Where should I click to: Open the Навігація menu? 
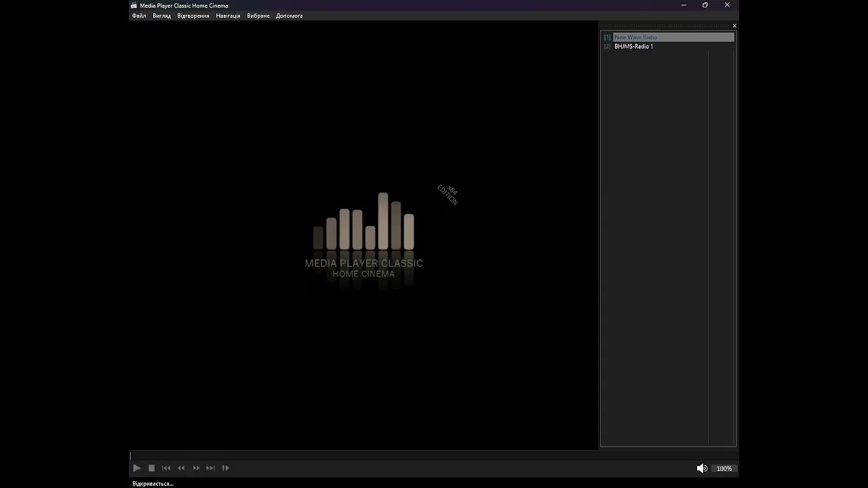point(228,16)
